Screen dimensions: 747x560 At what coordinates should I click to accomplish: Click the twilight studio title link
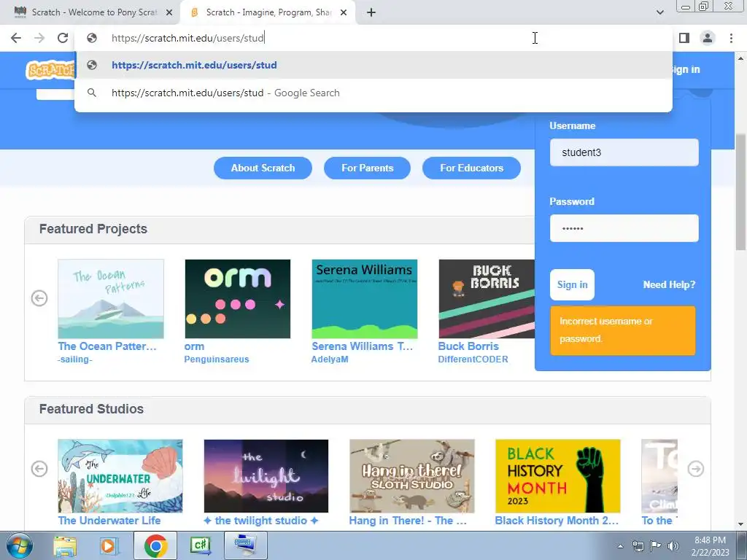point(260,521)
